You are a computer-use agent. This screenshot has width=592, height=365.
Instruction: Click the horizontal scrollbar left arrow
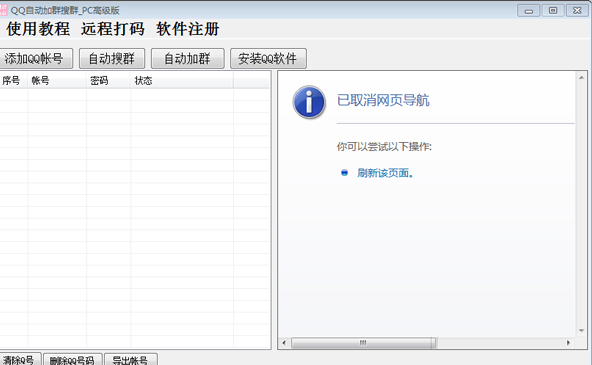(x=284, y=343)
